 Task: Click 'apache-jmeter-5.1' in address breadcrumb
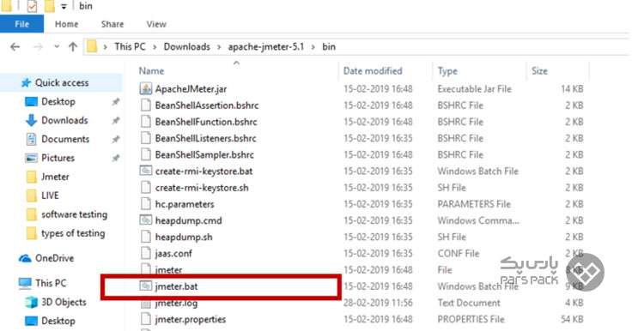266,47
